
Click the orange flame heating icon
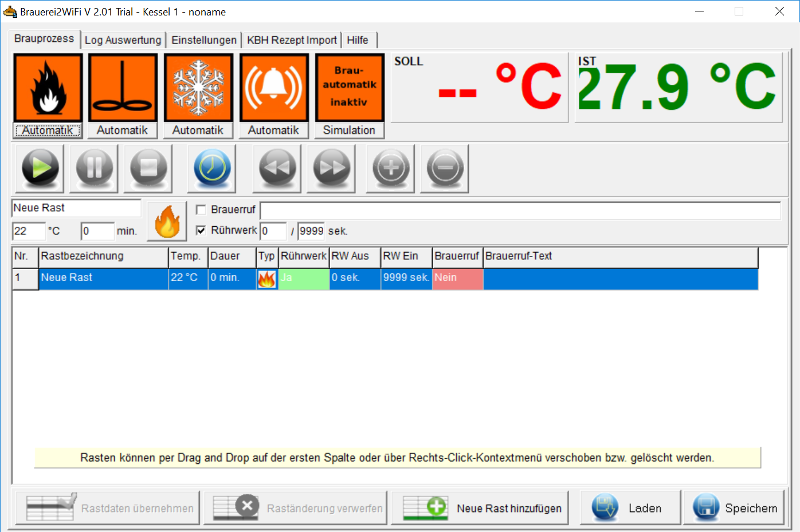[x=48, y=88]
